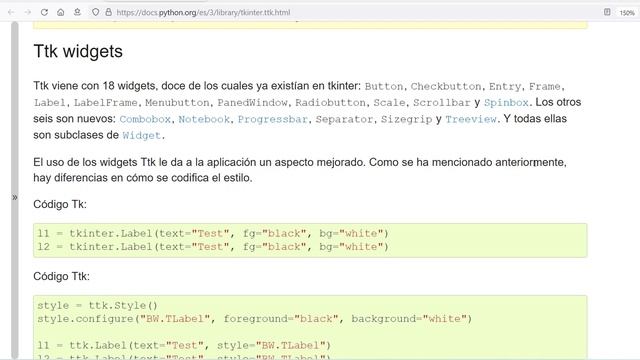Click the 'Ttk widgets' section heading
The width and height of the screenshot is (640, 360).
coord(78,51)
